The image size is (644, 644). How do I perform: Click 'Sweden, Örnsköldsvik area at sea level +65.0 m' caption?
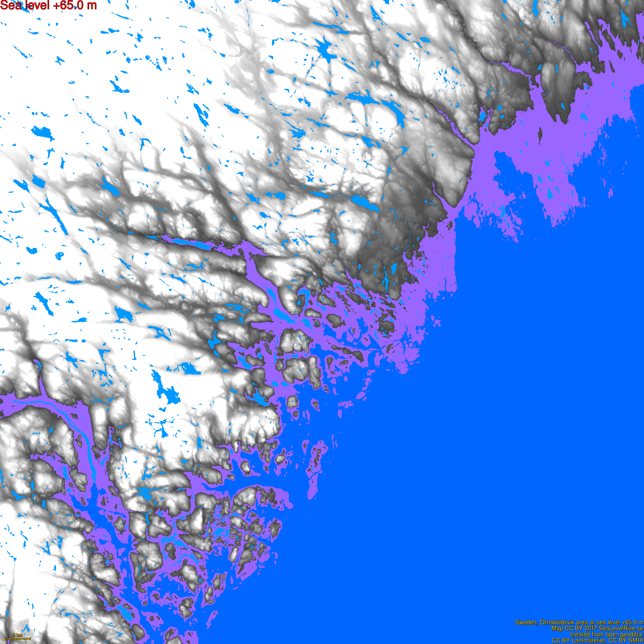(x=579, y=623)
